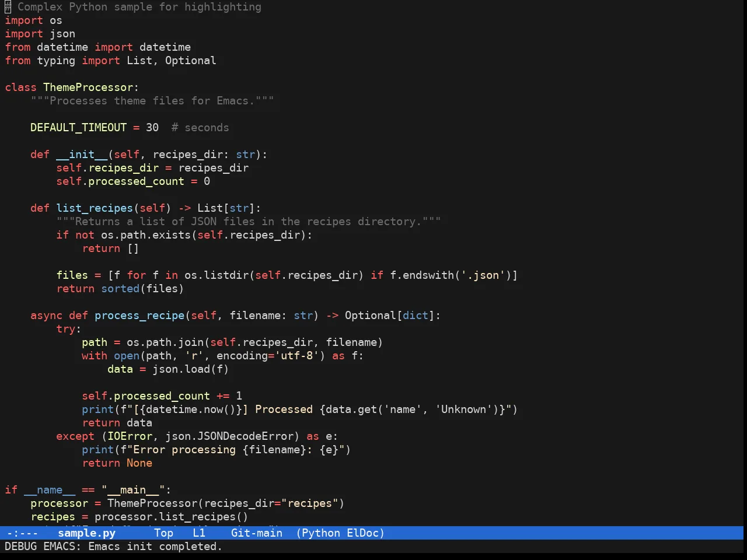Click the 'return []' statement
The image size is (747, 560).
(x=110, y=249)
